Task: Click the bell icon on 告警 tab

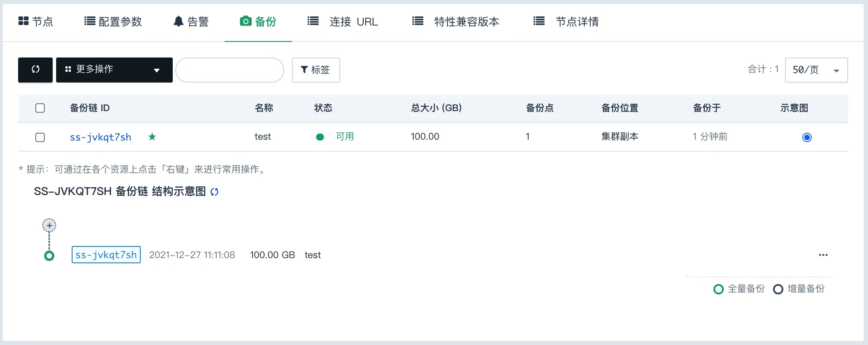Action: pyautogui.click(x=178, y=21)
